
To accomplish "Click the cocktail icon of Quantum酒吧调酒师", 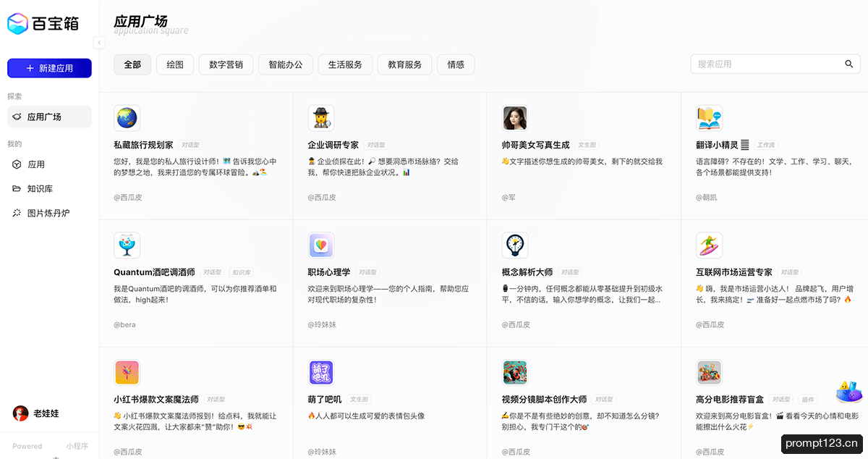I will click(x=127, y=245).
